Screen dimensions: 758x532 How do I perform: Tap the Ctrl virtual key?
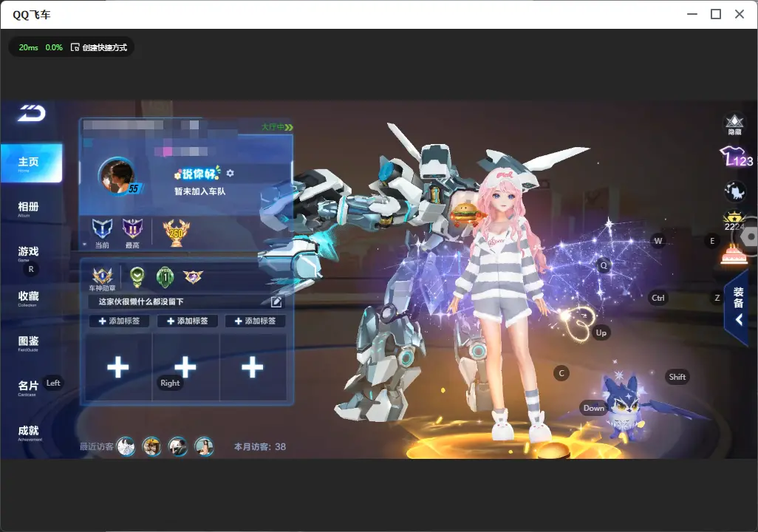[658, 298]
